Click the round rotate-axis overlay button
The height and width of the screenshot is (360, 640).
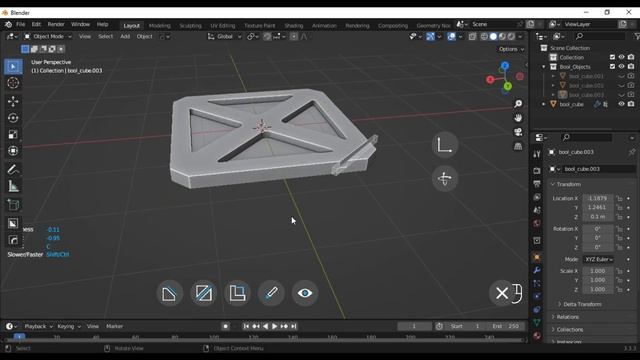444,179
